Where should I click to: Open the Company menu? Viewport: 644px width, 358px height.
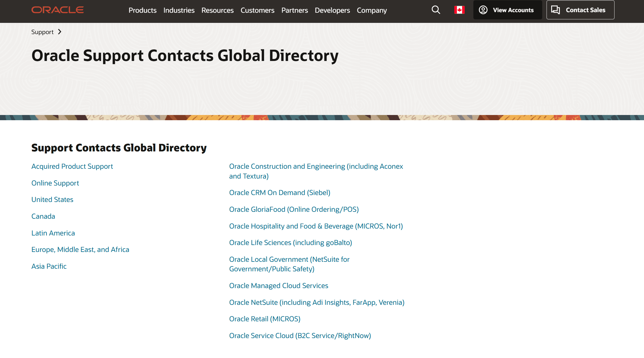click(372, 10)
